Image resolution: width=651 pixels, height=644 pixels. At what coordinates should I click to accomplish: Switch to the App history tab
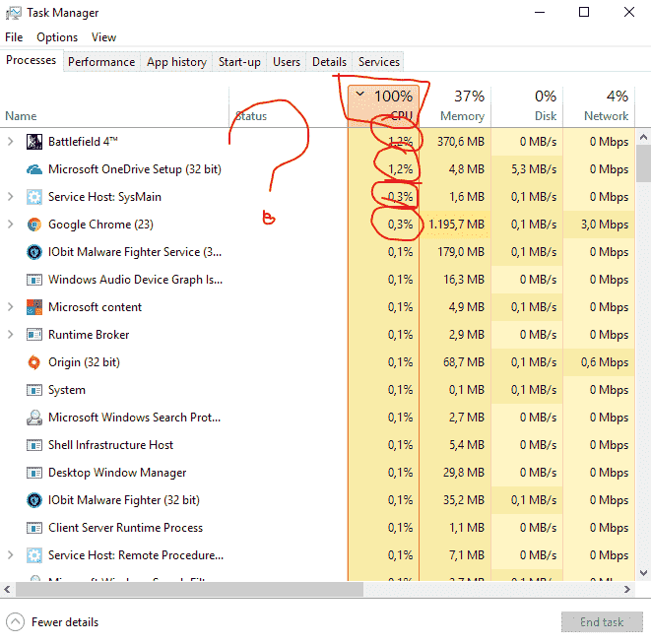176,62
